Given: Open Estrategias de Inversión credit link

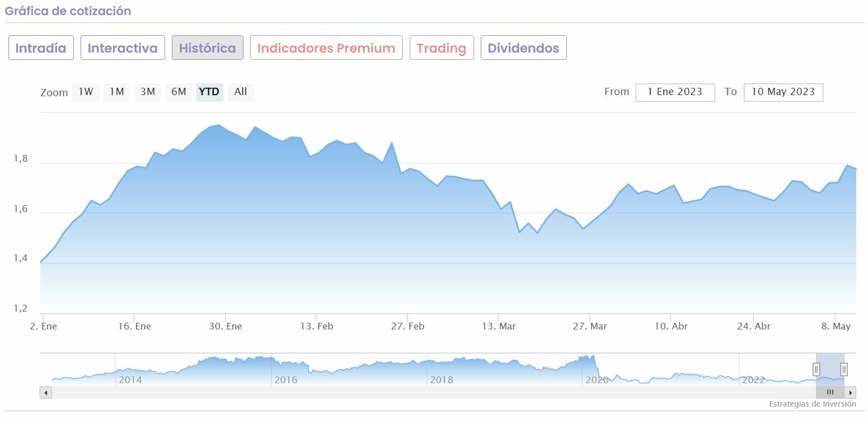Looking at the screenshot, I should tap(812, 404).
